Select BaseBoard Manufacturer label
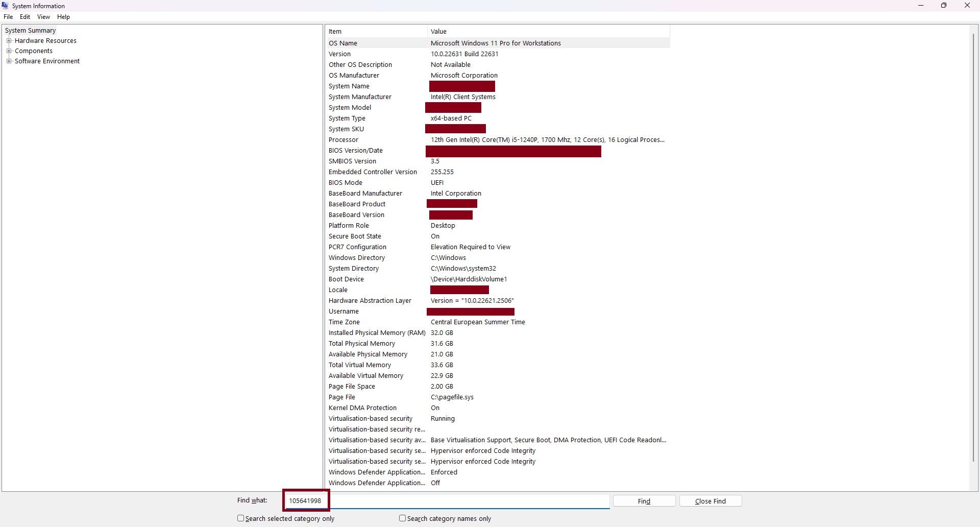This screenshot has width=980, height=527. click(365, 194)
